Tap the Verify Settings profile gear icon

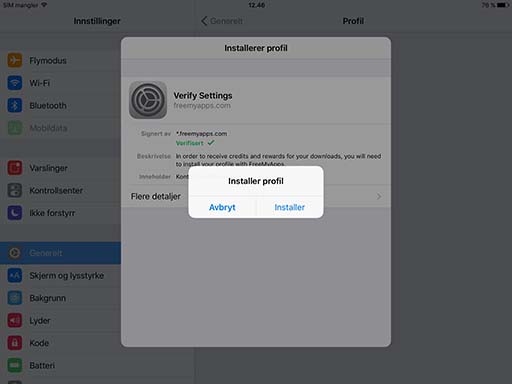(148, 100)
